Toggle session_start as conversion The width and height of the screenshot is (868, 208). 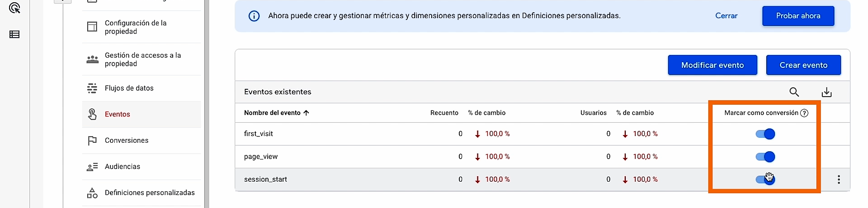765,179
